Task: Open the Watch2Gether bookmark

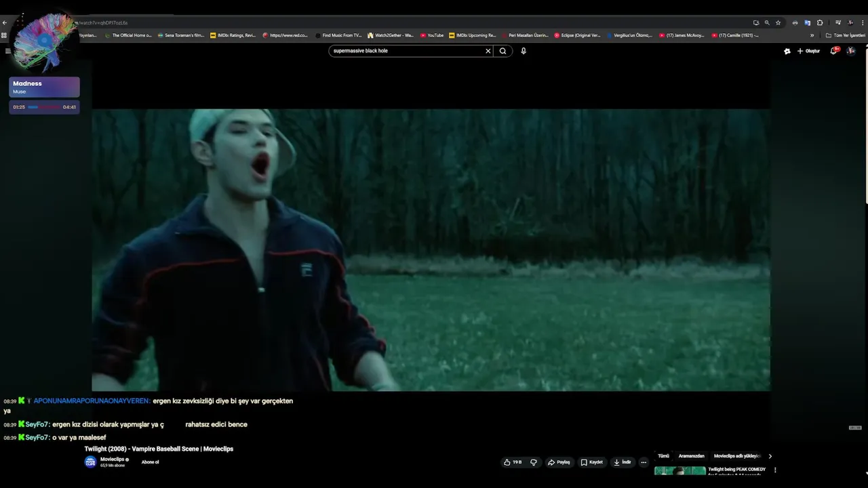Action: point(390,35)
